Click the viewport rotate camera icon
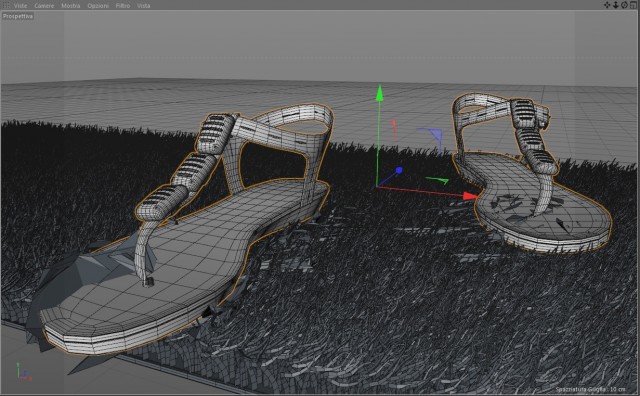Viewport: 640px width, 396px height. [624, 5]
